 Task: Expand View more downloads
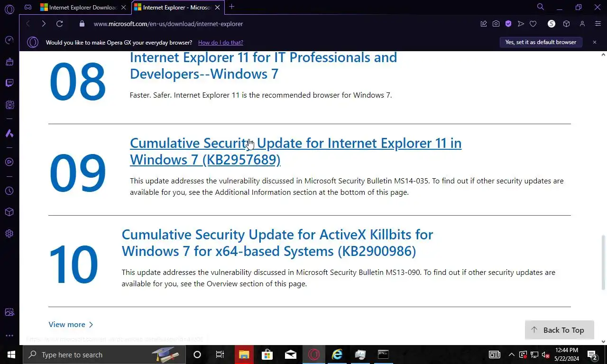pos(71,325)
